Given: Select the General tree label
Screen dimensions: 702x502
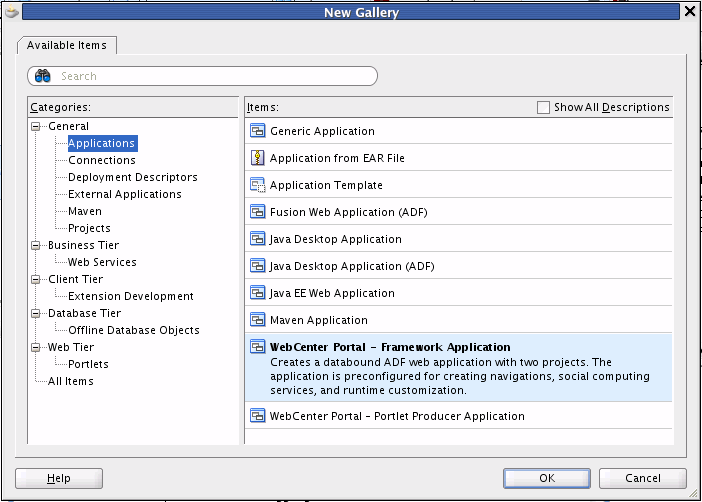Looking at the screenshot, I should click(68, 126).
